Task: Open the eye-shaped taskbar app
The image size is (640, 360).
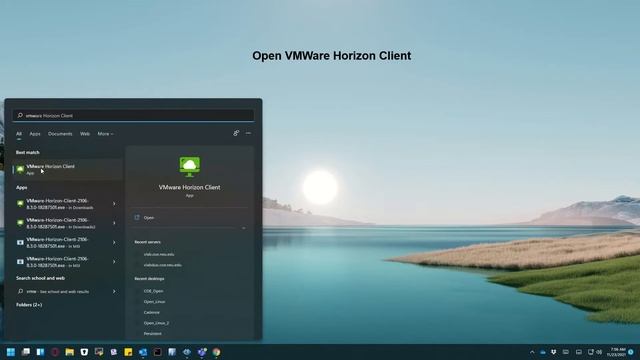Action: pyautogui.click(x=187, y=352)
